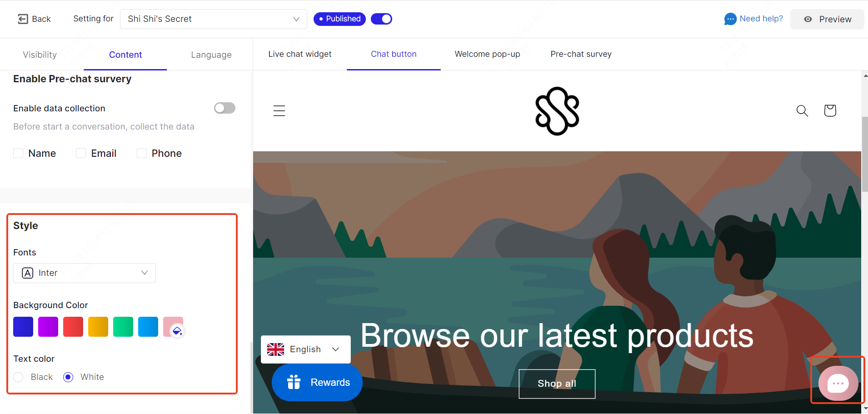Open the Live chat widget tab
Image resolution: width=868 pixels, height=414 pixels.
[300, 54]
